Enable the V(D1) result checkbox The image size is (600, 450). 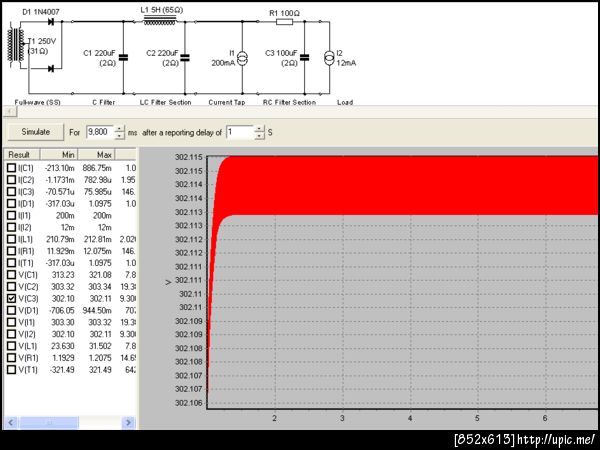[11, 310]
